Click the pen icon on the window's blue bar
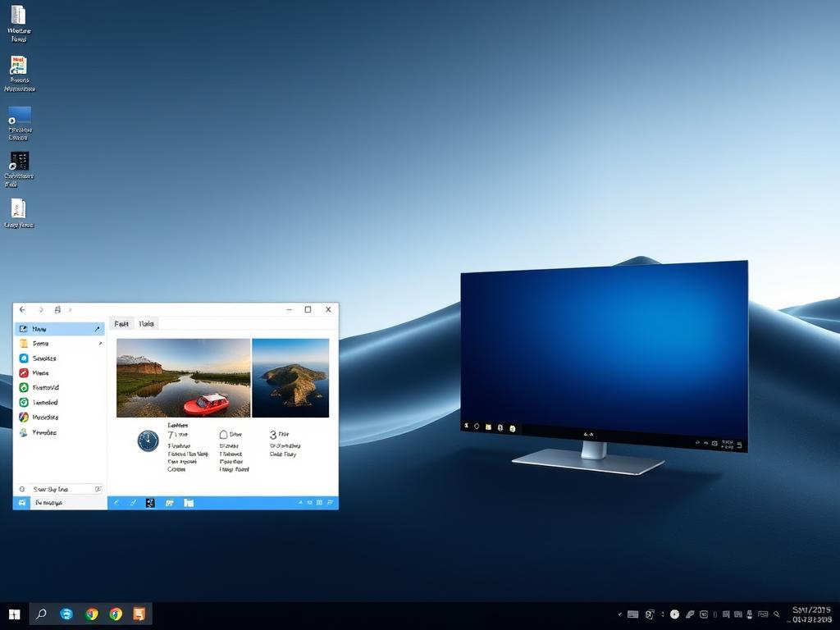Viewport: 840px width, 630px height. pos(116,503)
